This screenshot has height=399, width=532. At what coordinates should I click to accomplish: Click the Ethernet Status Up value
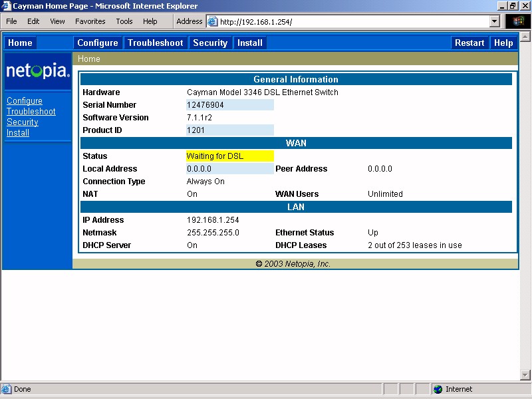coord(373,233)
